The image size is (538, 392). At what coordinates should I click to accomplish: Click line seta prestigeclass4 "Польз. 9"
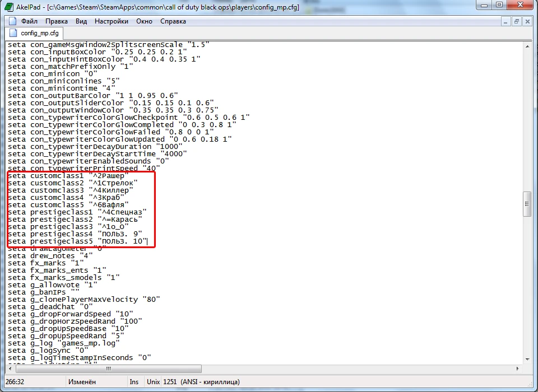[75, 234]
